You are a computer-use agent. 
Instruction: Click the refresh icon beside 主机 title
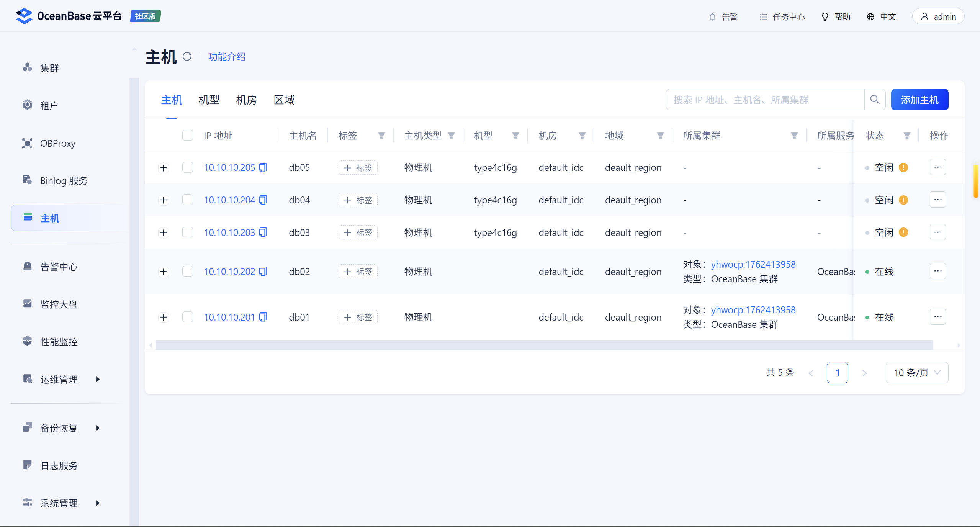click(x=187, y=57)
